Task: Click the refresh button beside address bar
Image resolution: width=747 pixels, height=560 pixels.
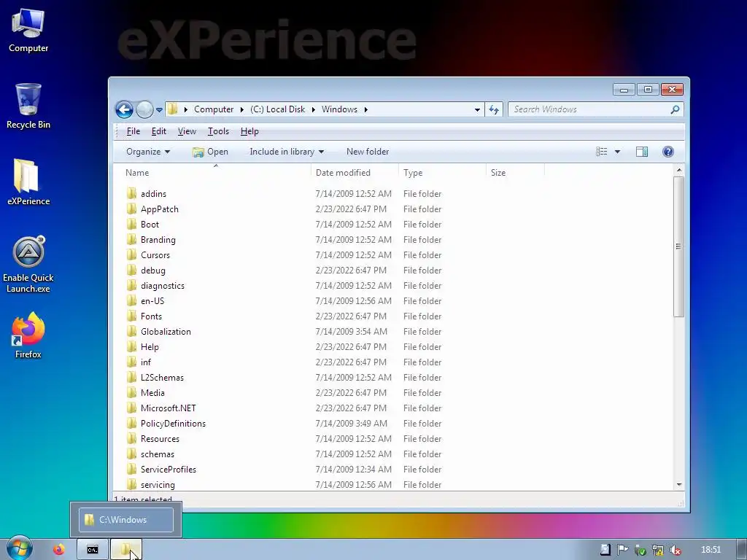Action: [494, 109]
